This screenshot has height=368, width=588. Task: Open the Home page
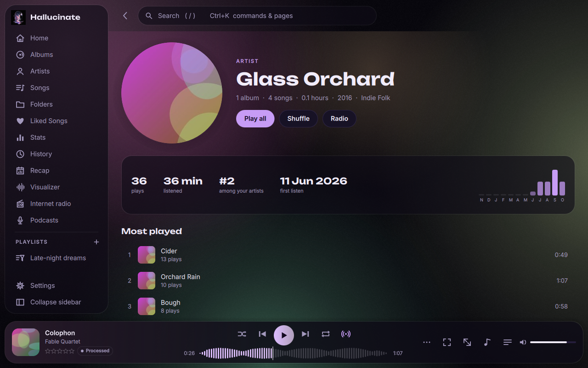[x=57, y=38]
